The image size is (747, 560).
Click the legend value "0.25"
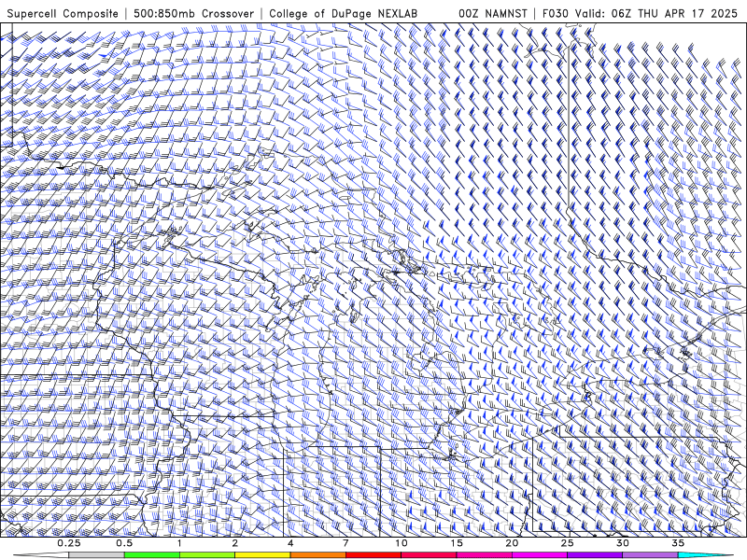tap(69, 543)
